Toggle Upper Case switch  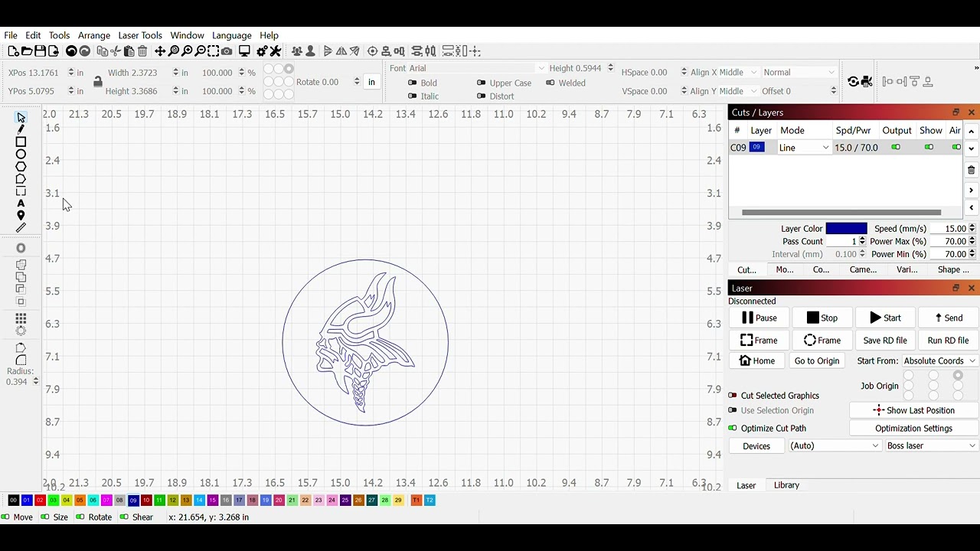coord(481,83)
